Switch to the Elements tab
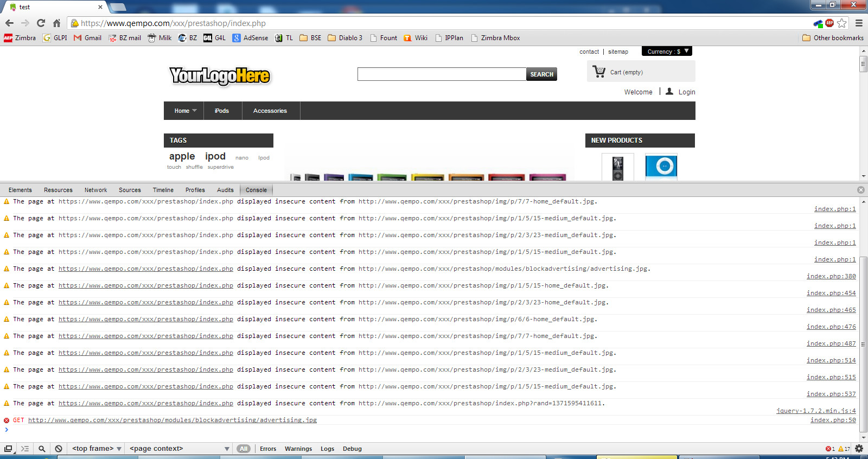868x459 pixels. coord(20,190)
